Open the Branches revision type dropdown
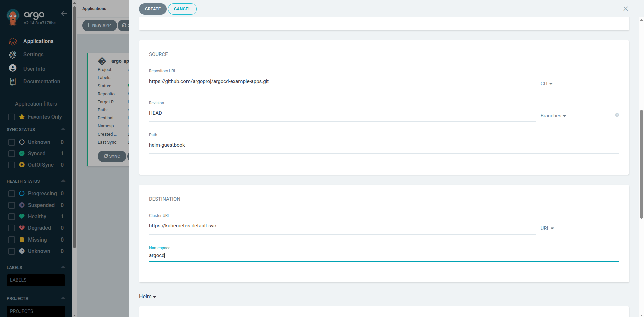 [553, 116]
